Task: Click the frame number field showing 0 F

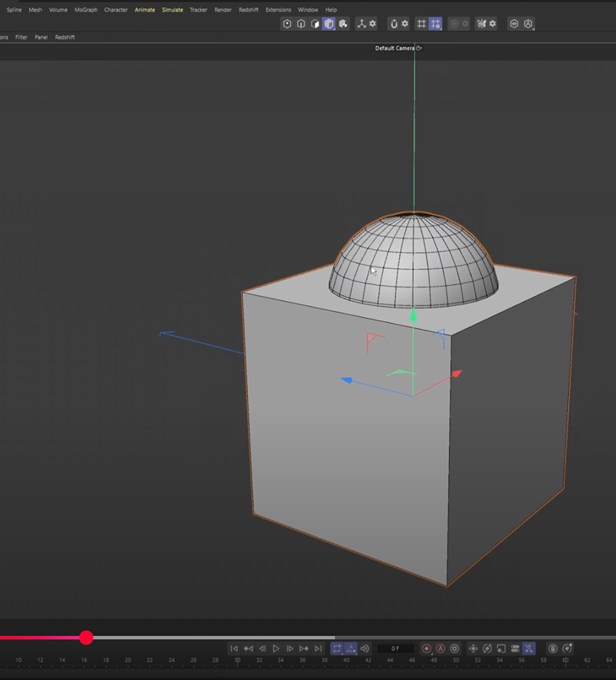Action: point(395,648)
